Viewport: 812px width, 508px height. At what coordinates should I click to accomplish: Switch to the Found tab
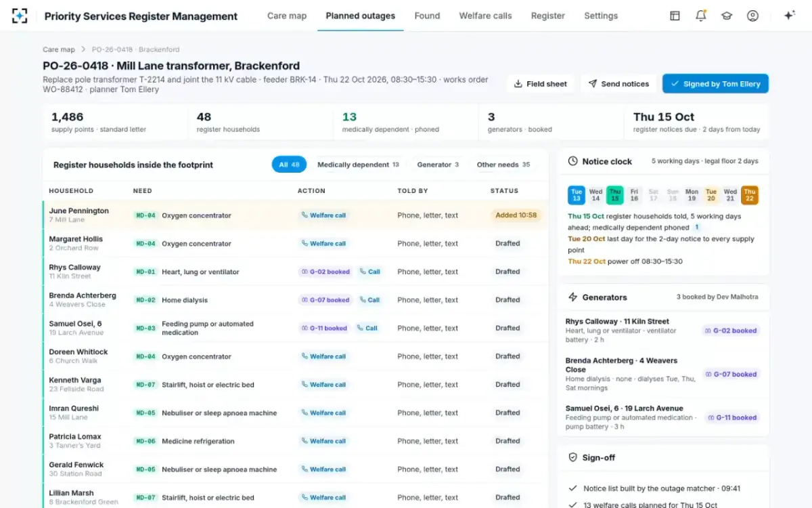pos(427,16)
